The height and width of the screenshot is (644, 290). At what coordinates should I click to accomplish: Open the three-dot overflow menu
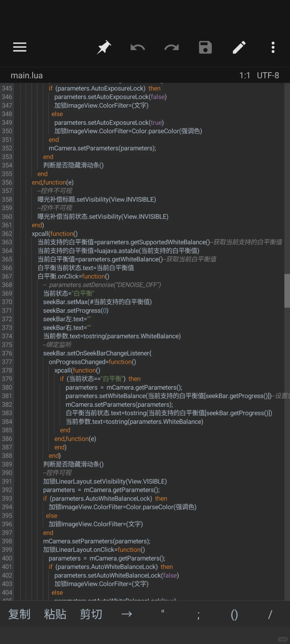pyautogui.click(x=273, y=47)
